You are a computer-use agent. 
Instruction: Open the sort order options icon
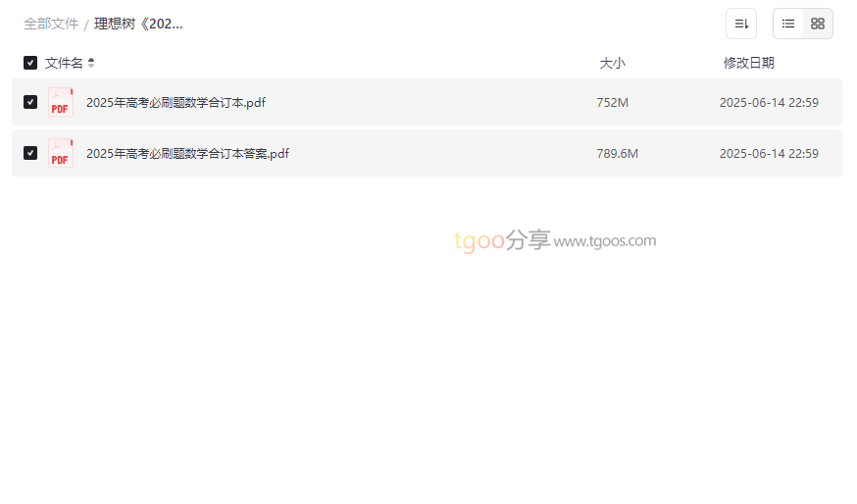[x=741, y=24]
